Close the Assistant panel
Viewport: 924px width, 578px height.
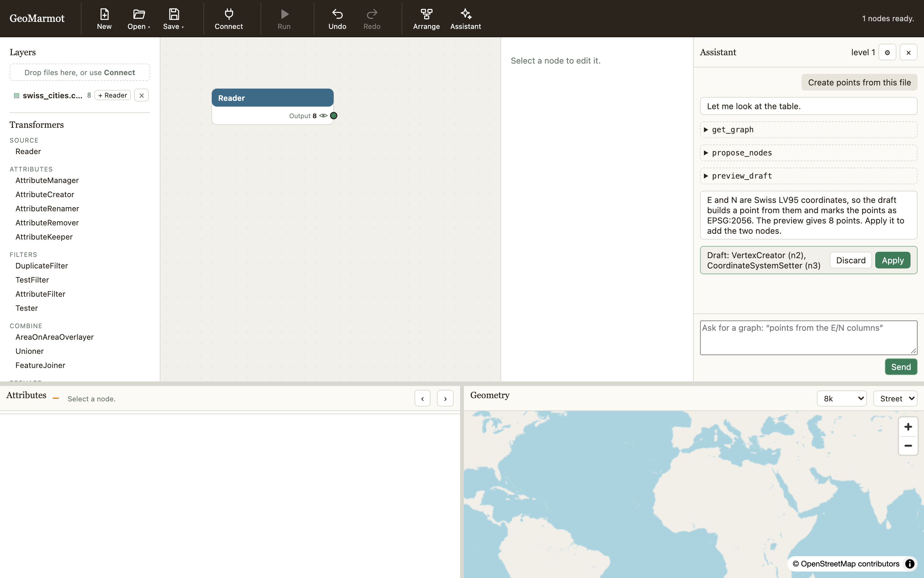pyautogui.click(x=908, y=52)
